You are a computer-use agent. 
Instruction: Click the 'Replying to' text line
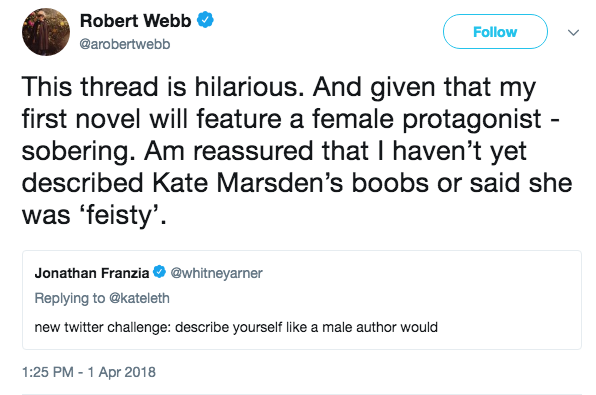click(x=102, y=298)
